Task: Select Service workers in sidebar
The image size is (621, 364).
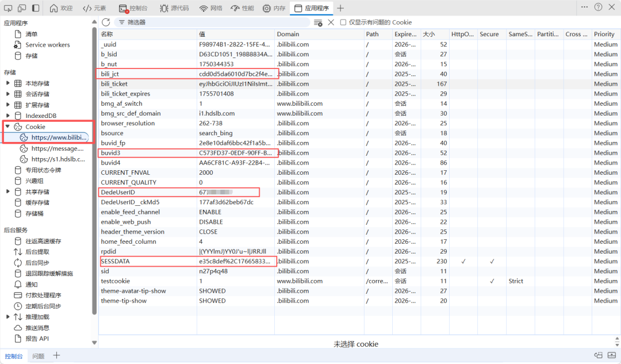Action: (x=48, y=45)
